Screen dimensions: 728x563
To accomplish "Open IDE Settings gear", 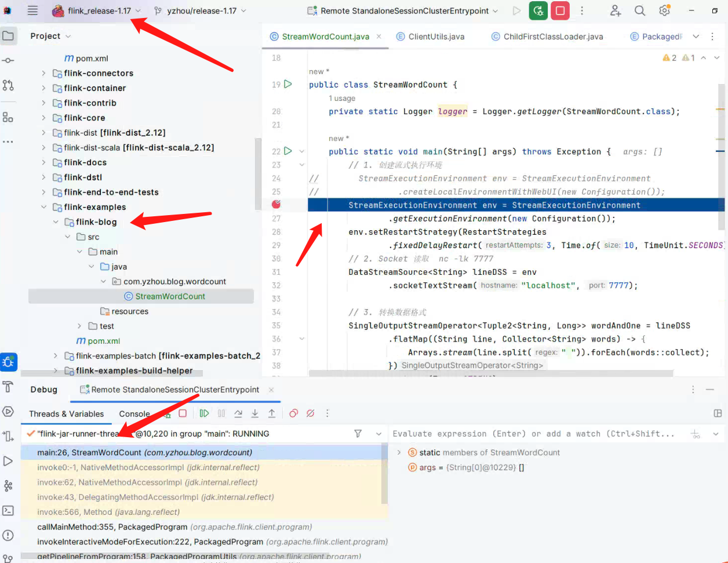I will pos(664,10).
